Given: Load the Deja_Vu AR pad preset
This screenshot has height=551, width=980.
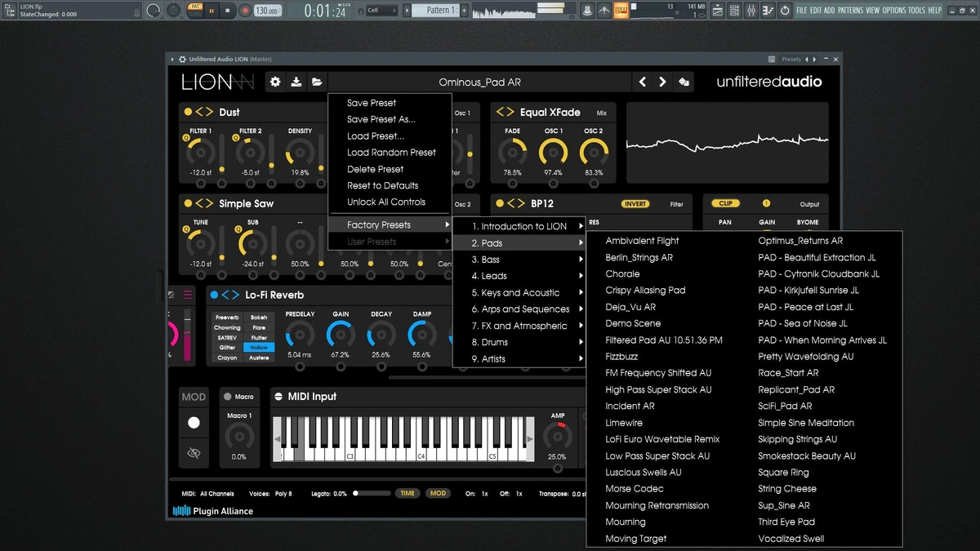Looking at the screenshot, I should [x=630, y=307].
